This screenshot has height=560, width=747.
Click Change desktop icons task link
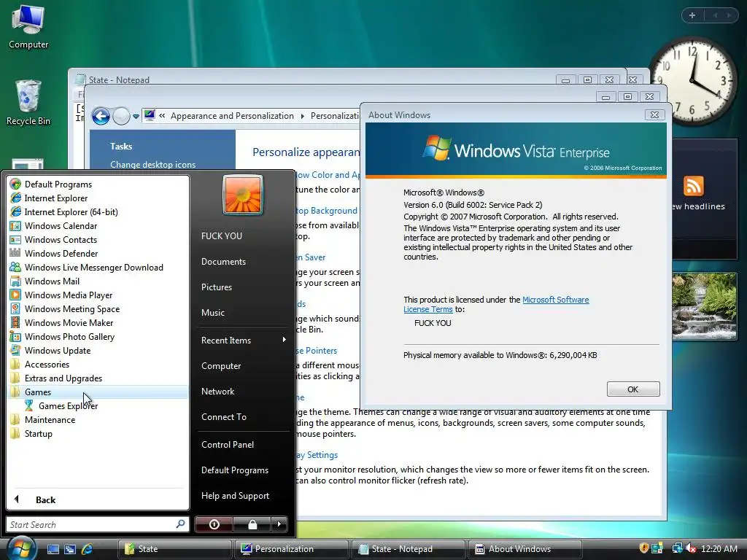(x=152, y=164)
